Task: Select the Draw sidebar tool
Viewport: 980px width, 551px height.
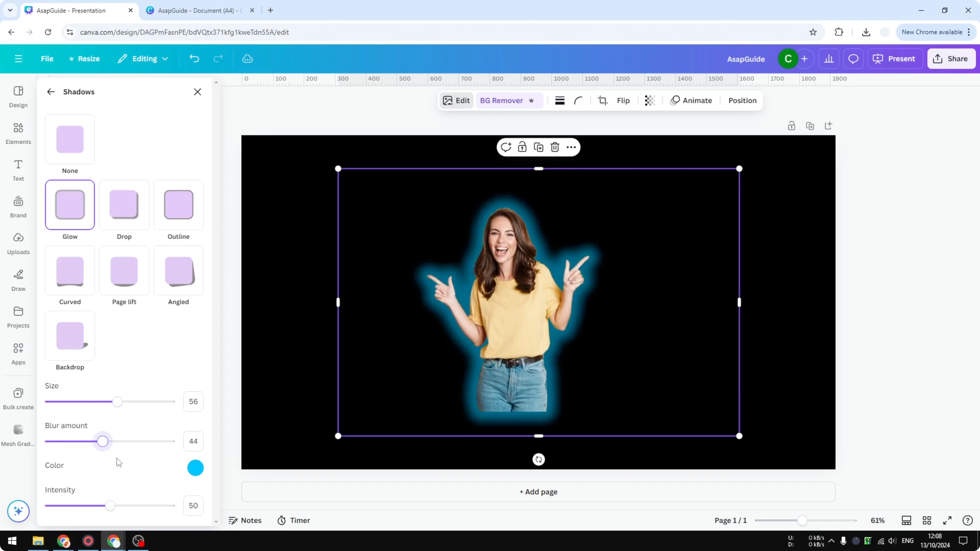Action: [x=18, y=280]
